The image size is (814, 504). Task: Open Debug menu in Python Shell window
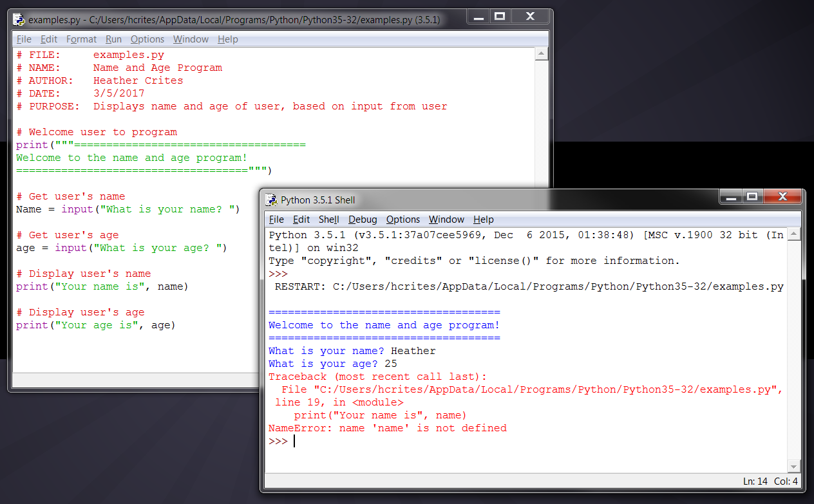[363, 219]
